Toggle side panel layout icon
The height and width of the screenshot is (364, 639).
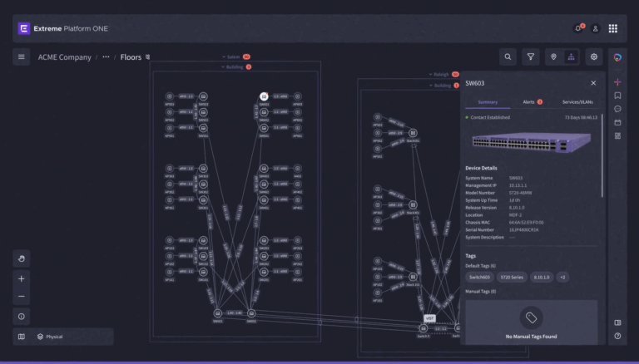pos(617,322)
